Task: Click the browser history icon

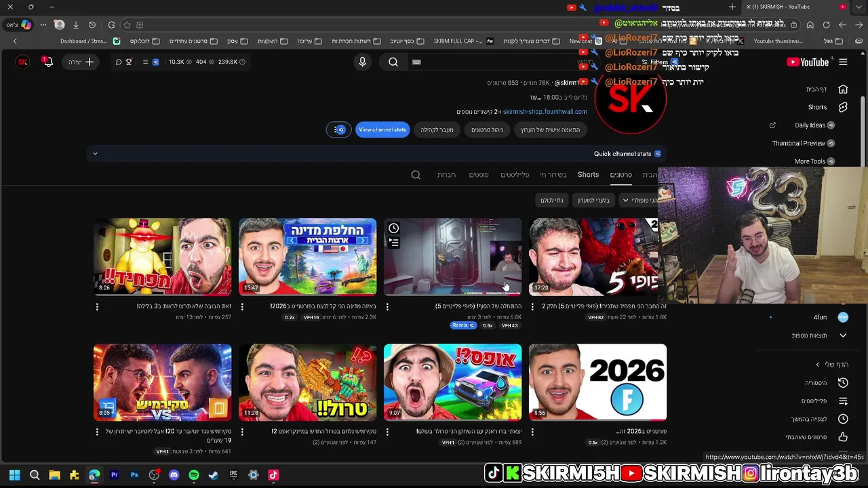Action: click(92, 25)
